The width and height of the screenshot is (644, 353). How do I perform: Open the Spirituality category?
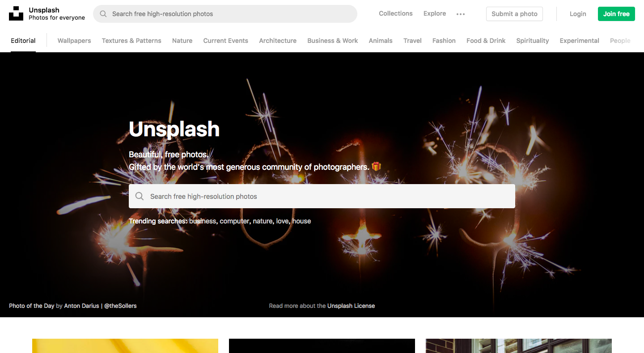(x=533, y=41)
